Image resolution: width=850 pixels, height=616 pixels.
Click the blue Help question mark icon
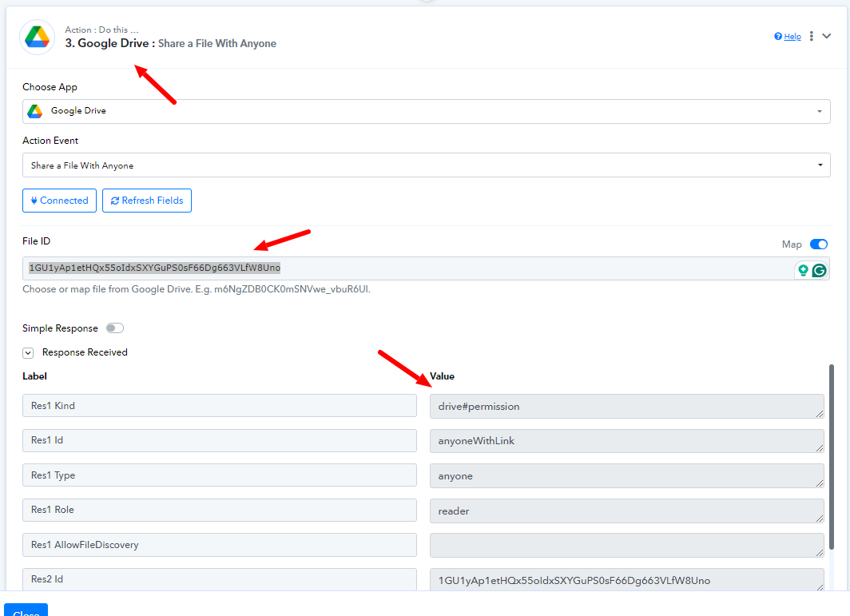[x=778, y=37]
